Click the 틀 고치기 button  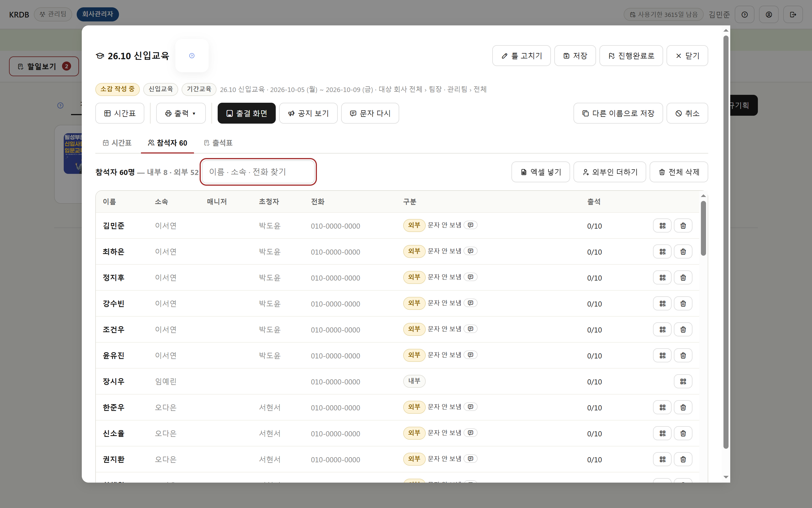[521, 56]
